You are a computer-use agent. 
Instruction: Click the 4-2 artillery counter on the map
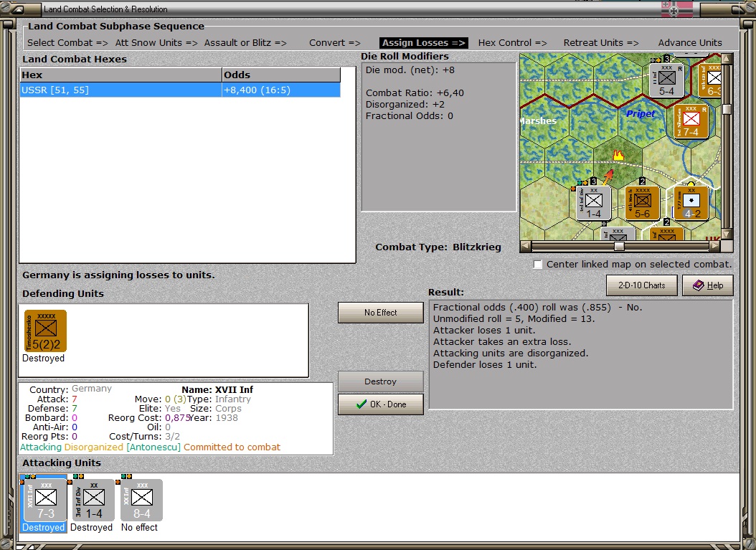[691, 202]
